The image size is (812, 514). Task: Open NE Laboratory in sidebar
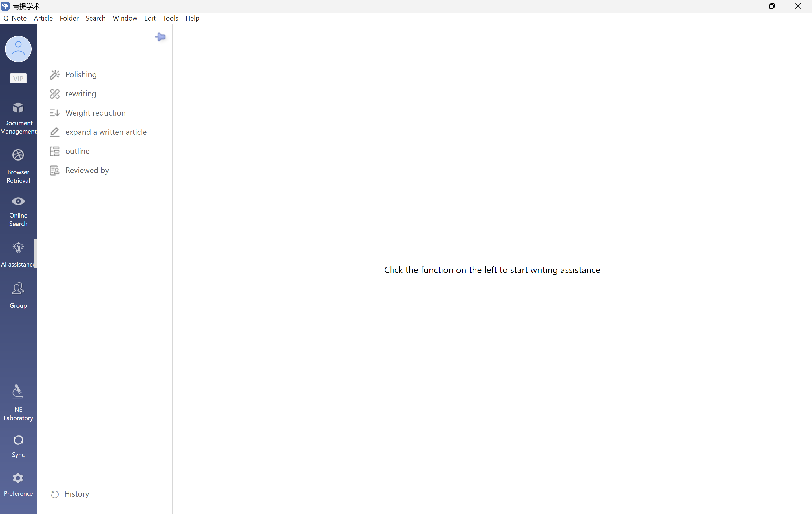18,402
